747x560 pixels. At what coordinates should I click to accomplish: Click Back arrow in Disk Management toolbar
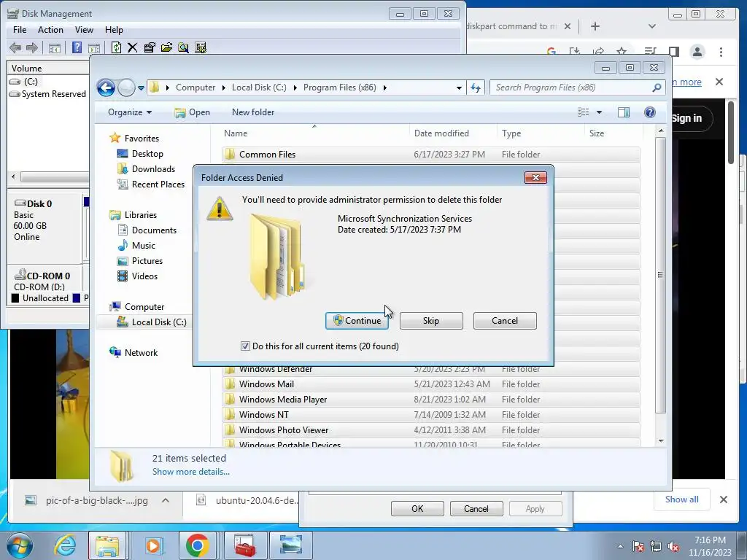tap(15, 47)
